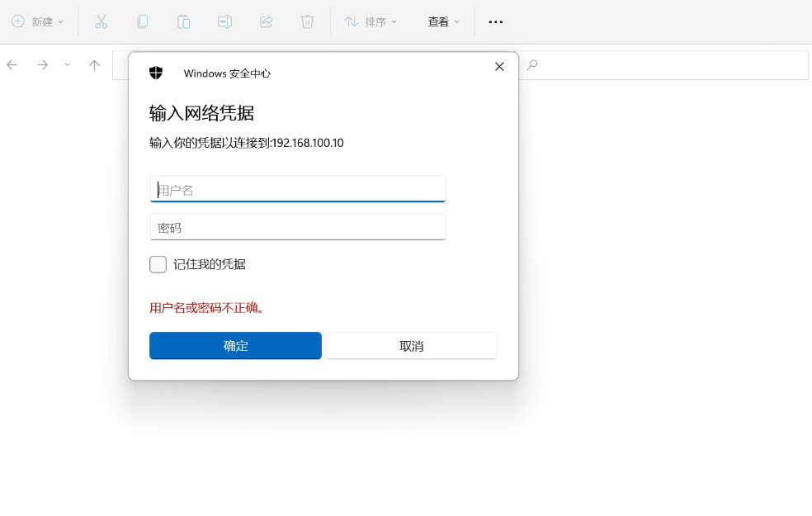Click the Cut scissors icon in toolbar

[x=101, y=22]
